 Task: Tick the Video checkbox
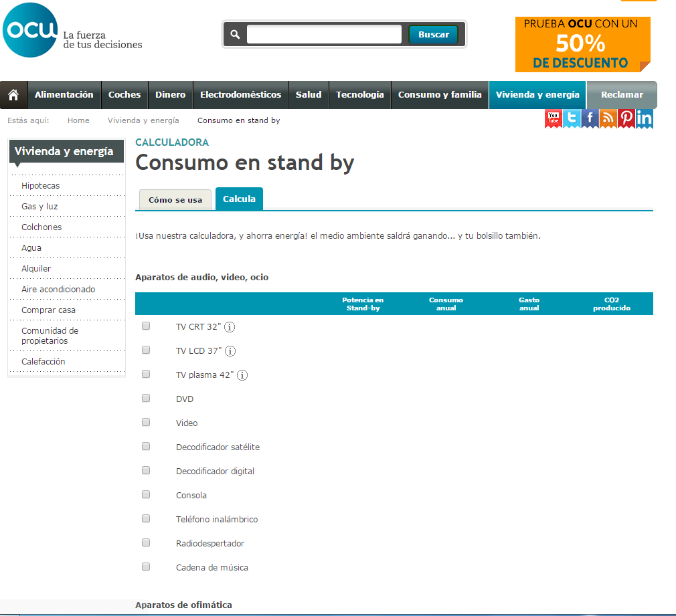[146, 422]
